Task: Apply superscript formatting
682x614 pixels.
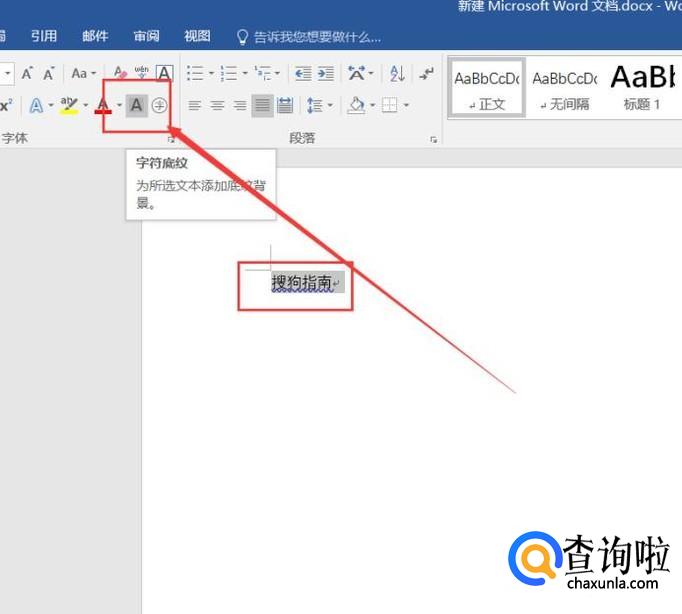Action: 6,105
